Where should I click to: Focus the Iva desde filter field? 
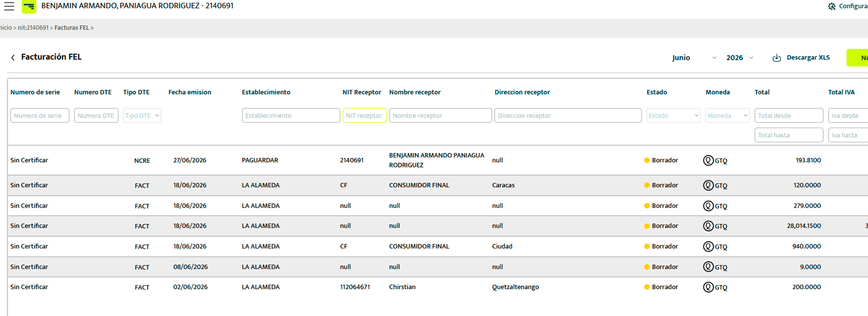848,116
